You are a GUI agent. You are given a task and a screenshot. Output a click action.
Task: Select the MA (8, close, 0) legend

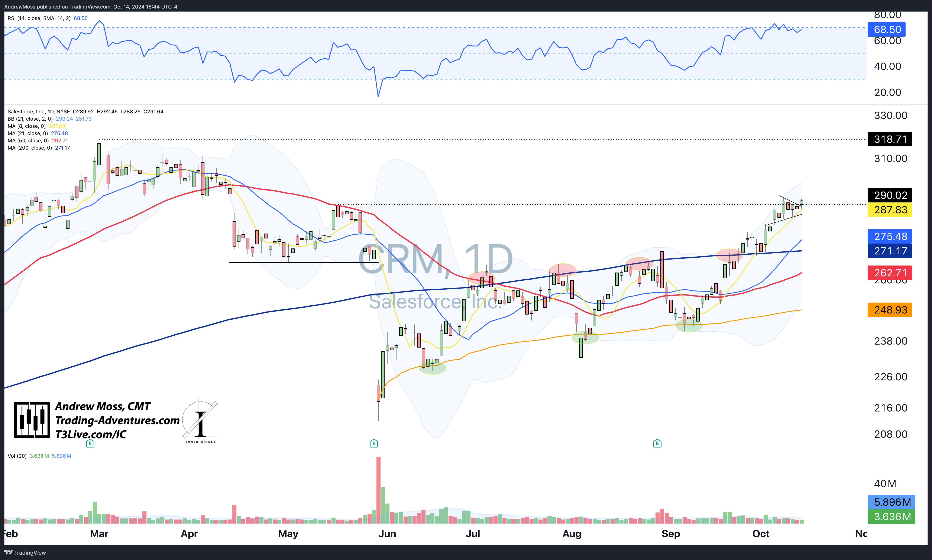click(26, 126)
